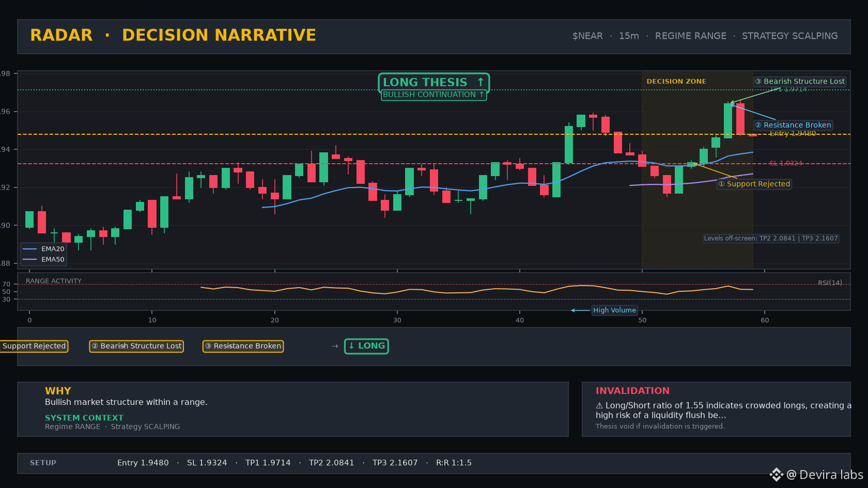
Task: Click the off-screen levels TP2 TP3 note
Action: click(771, 239)
